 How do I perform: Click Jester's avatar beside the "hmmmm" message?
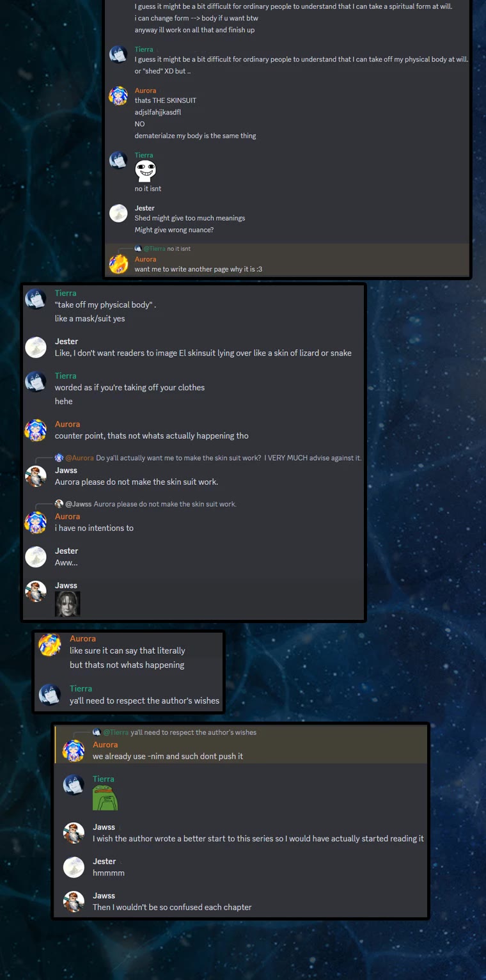74,867
